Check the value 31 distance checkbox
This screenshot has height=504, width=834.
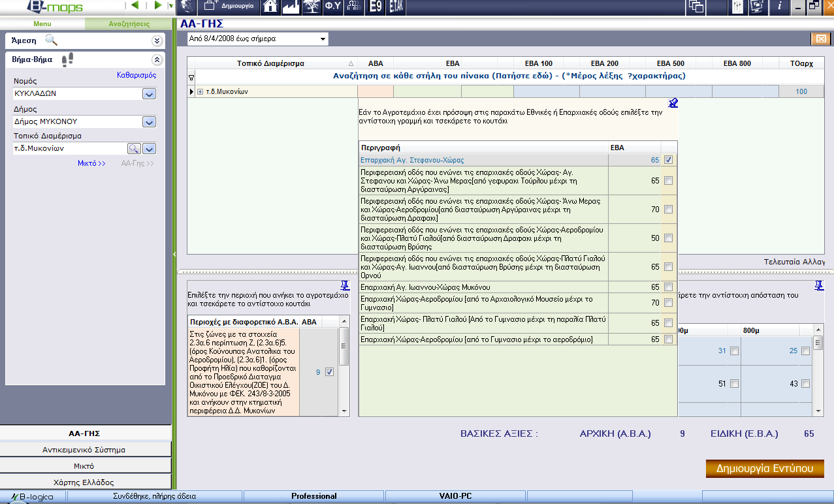[x=734, y=351]
